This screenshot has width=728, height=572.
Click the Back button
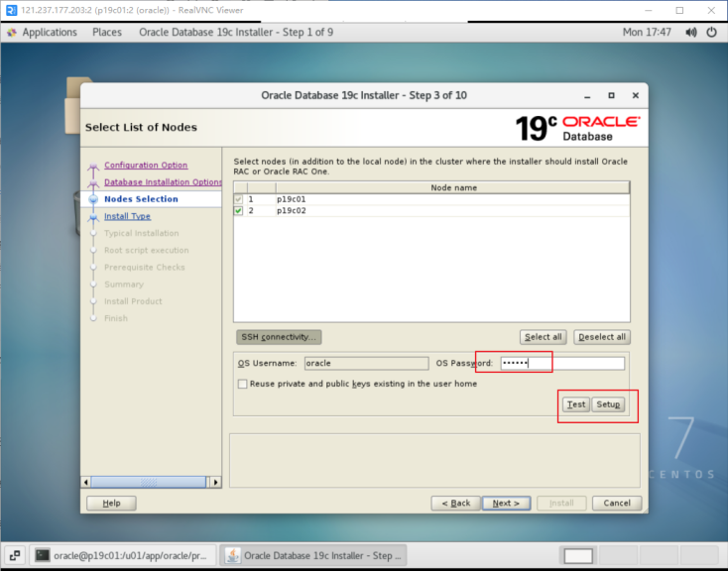point(455,503)
